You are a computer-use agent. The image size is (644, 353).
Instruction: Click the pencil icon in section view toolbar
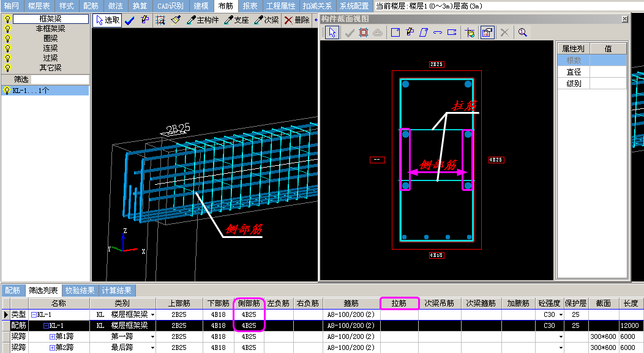[410, 32]
